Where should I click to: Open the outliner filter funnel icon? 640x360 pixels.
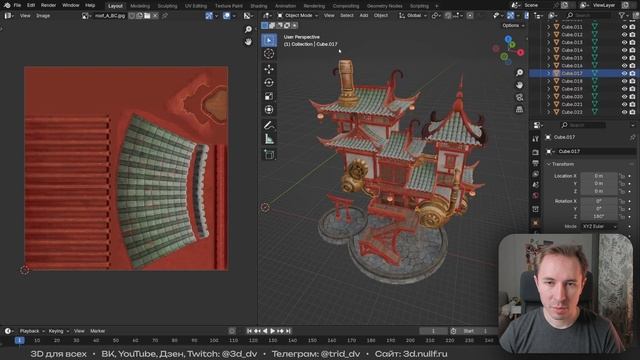(x=622, y=16)
